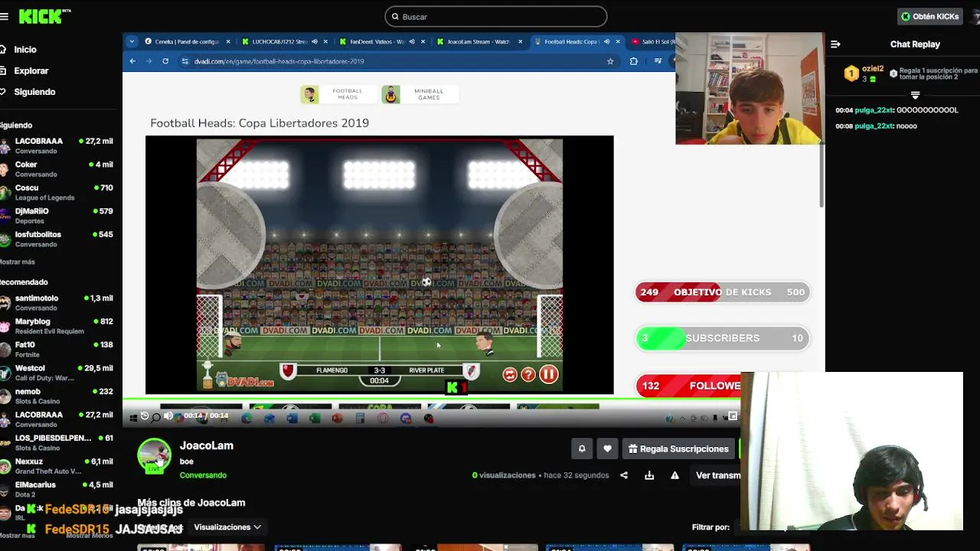Click the Obtén KICKs button
Screen dimensions: 980x551
tap(929, 16)
